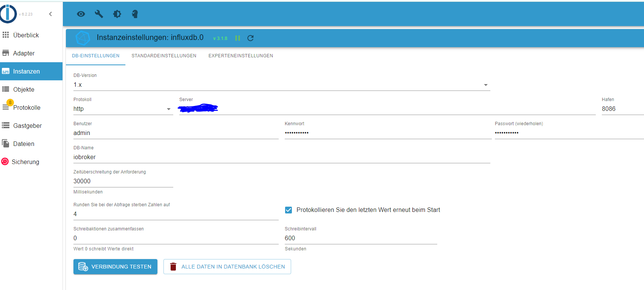Click the Schreibaktionen zusammenfassen field
Viewport: 644px width, 290px height.
pyautogui.click(x=176, y=238)
